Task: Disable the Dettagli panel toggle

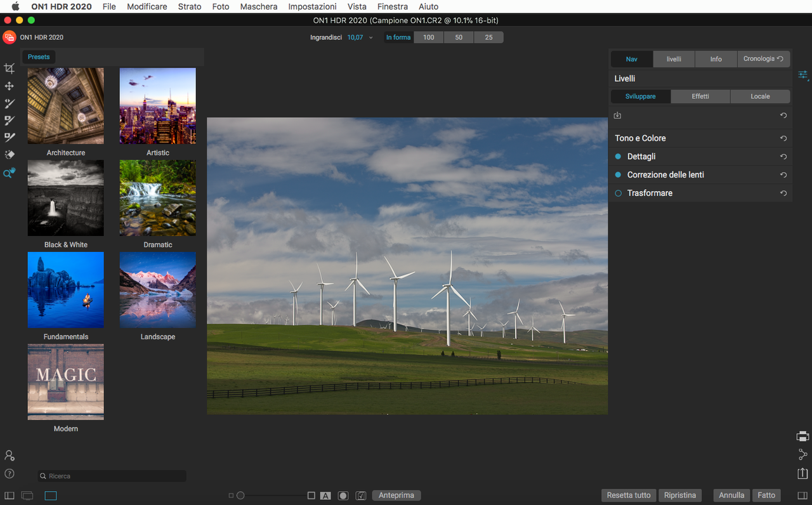Action: [x=619, y=157]
